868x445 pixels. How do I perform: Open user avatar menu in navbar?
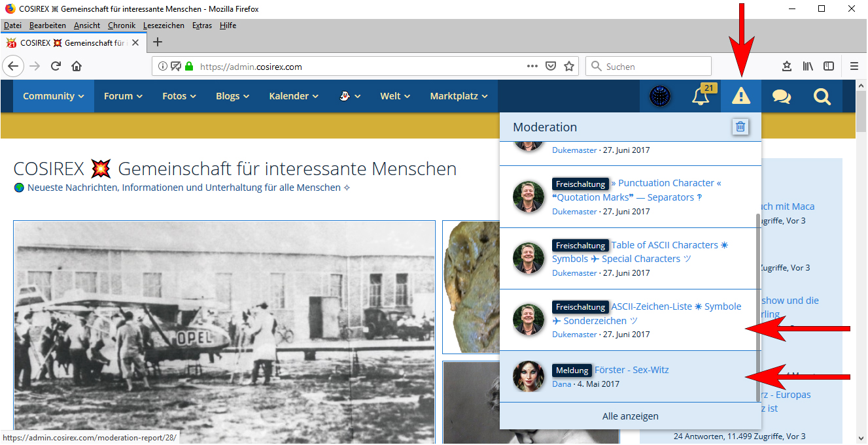pyautogui.click(x=660, y=96)
